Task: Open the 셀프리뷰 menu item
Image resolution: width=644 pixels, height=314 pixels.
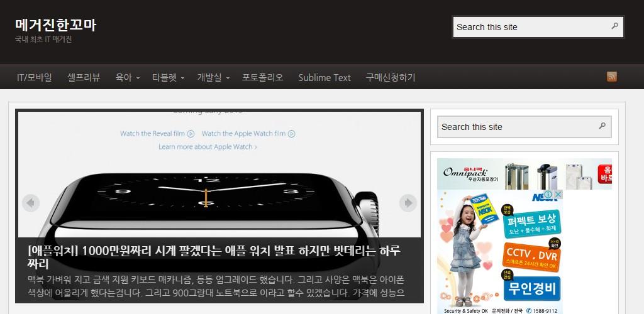Action: tap(84, 77)
